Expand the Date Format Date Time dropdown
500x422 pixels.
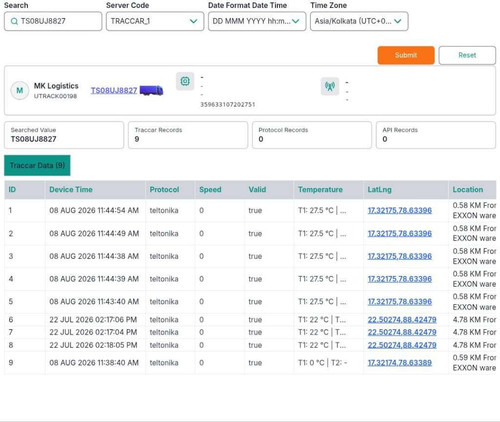257,21
